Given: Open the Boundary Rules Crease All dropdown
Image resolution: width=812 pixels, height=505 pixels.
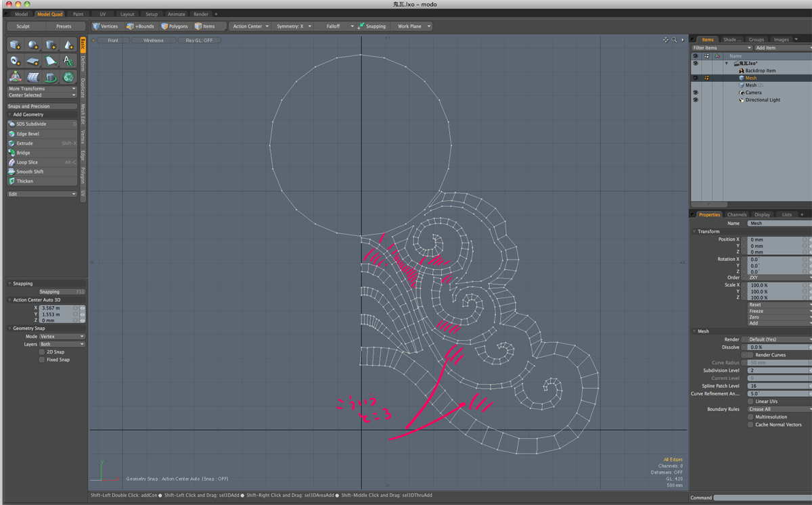Looking at the screenshot, I should (x=780, y=409).
